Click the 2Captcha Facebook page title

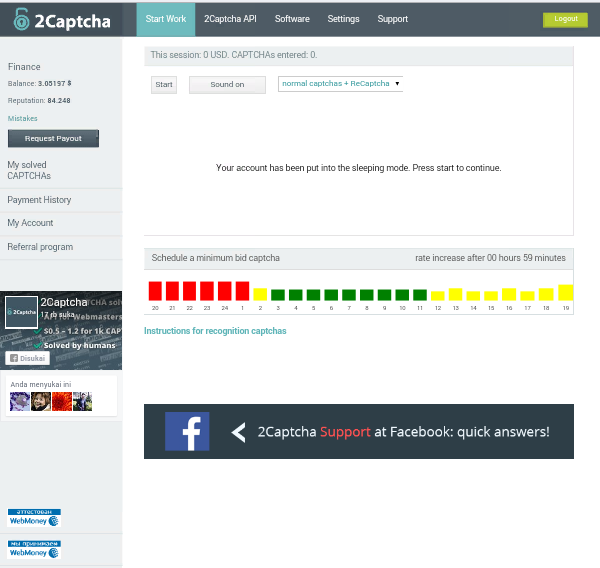64,302
